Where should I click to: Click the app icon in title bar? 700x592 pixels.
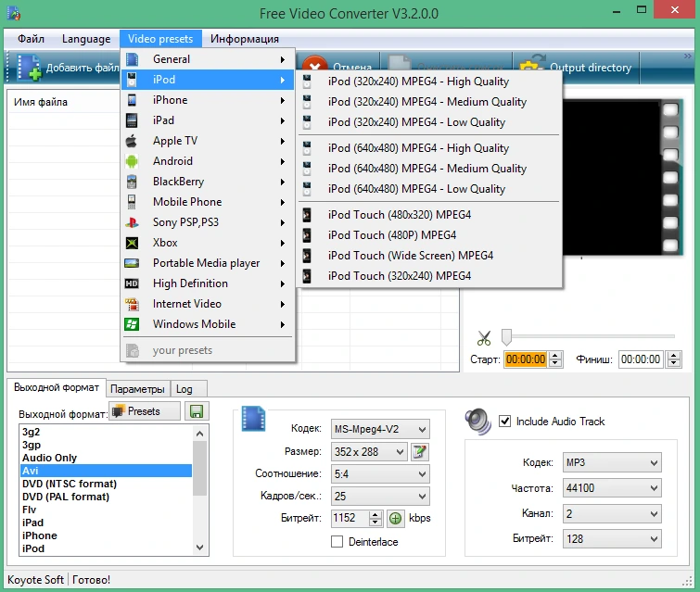[x=13, y=13]
